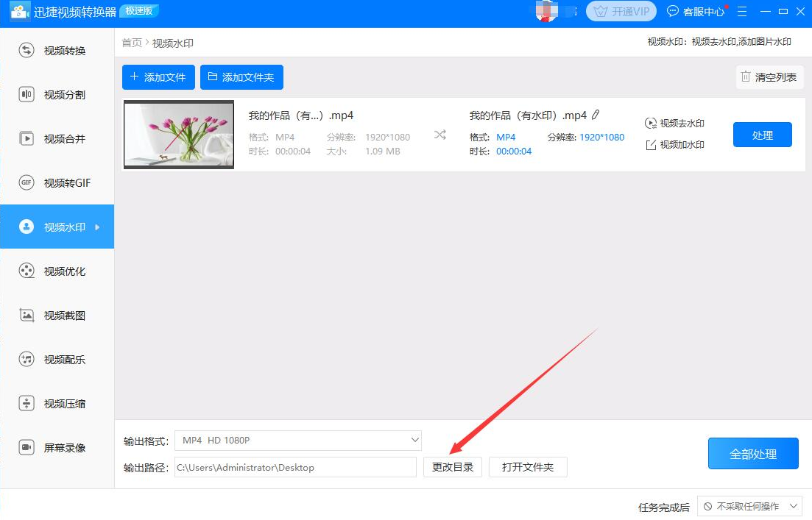The width and height of the screenshot is (812, 520).
Task: Click the output format value MP4
Action: pos(506,137)
